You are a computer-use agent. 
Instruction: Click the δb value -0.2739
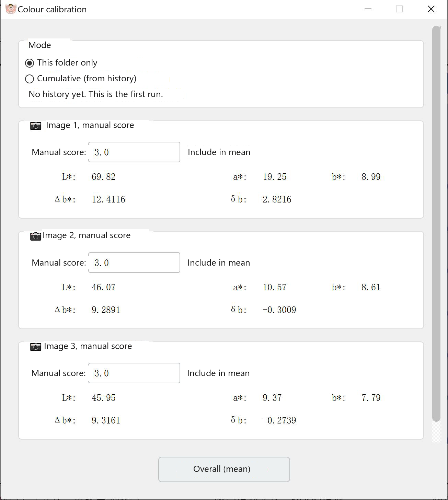pyautogui.click(x=279, y=420)
